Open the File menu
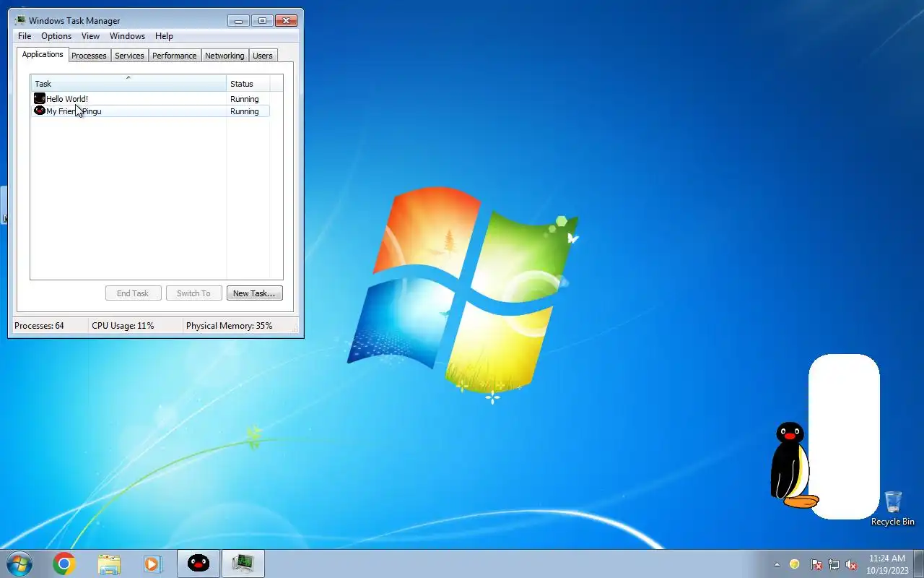Image resolution: width=924 pixels, height=578 pixels. point(25,36)
